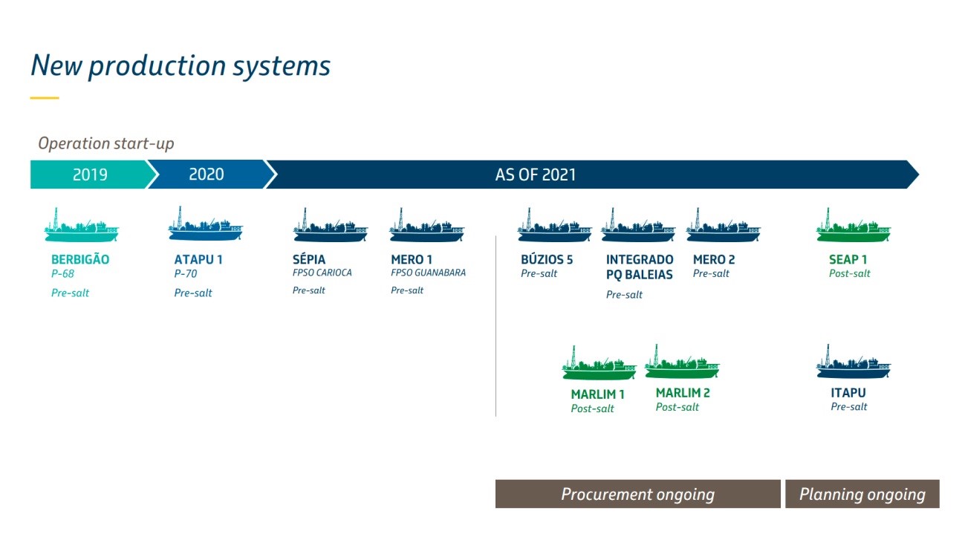Click the Berbigão P-68 ship icon
965x560 pixels.
point(81,225)
